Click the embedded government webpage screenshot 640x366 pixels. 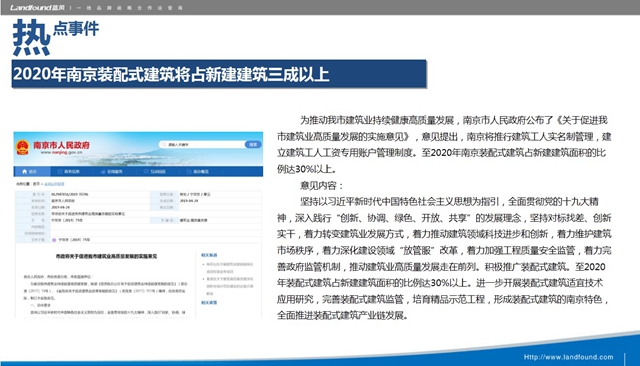[x=138, y=224]
